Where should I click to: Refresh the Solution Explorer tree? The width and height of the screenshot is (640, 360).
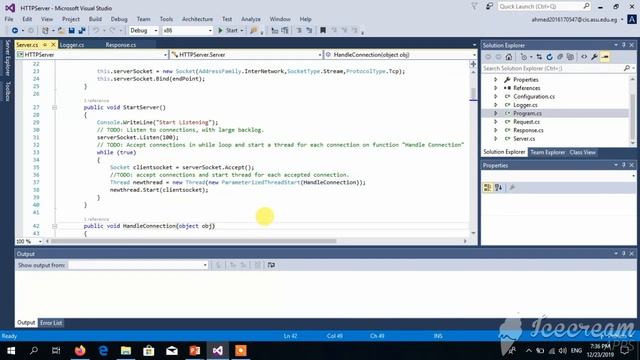[x=549, y=57]
